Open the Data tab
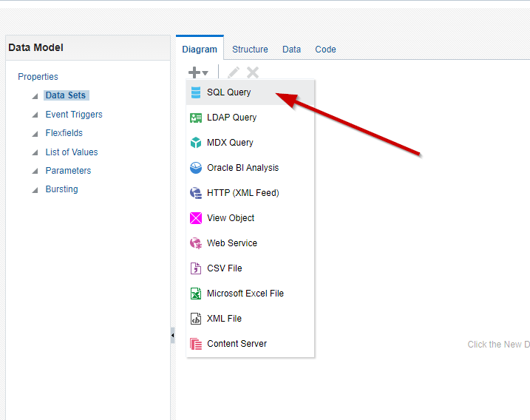This screenshot has height=420, width=530. pyautogui.click(x=291, y=50)
